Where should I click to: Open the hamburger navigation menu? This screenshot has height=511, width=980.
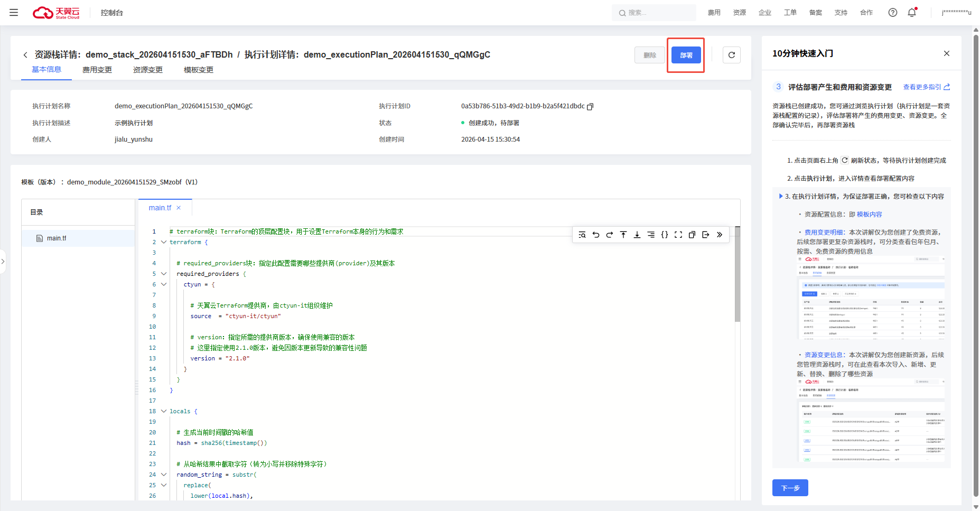pos(14,13)
